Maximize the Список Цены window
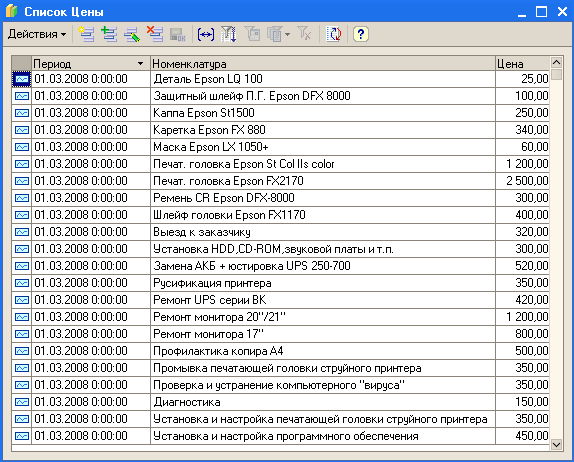Screen dimensions: 574x462 (541, 12)
